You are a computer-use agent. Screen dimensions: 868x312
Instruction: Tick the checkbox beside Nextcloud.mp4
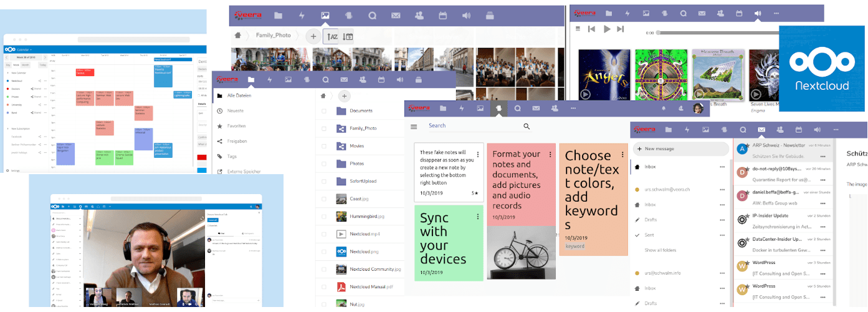pyautogui.click(x=323, y=234)
